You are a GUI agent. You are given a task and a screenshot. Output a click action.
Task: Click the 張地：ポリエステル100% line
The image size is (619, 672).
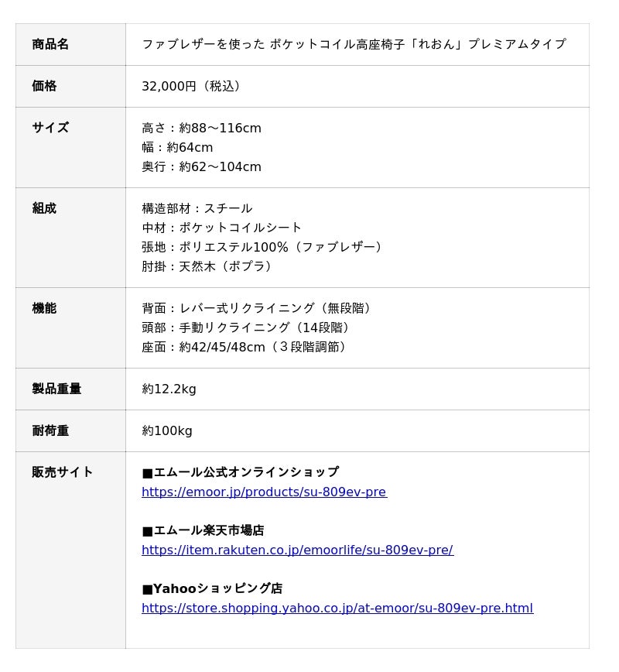(262, 247)
